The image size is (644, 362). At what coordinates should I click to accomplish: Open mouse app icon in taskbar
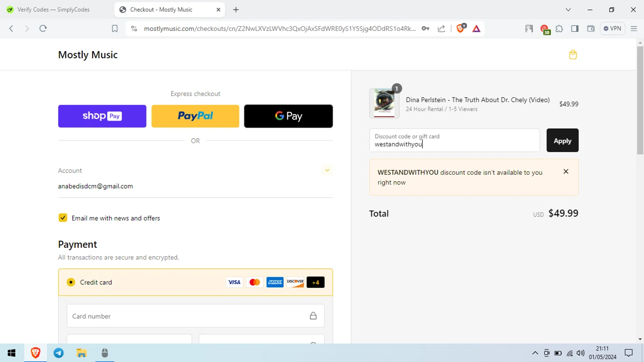pos(105,353)
